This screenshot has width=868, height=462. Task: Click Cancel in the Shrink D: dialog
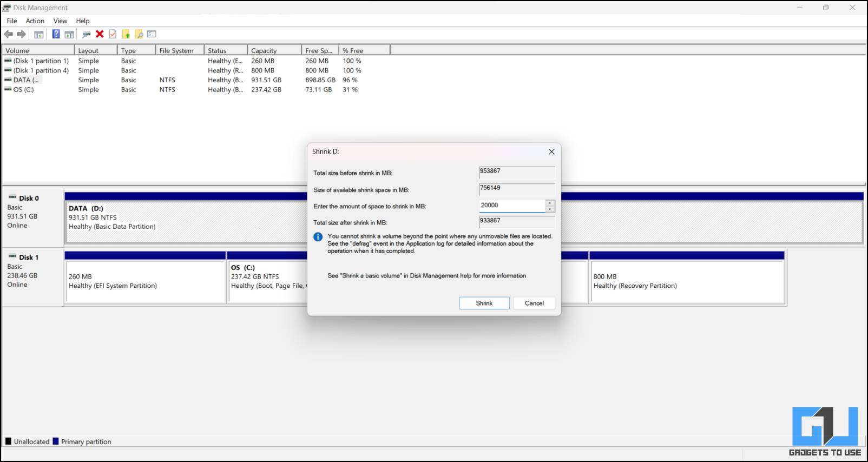[x=534, y=303]
